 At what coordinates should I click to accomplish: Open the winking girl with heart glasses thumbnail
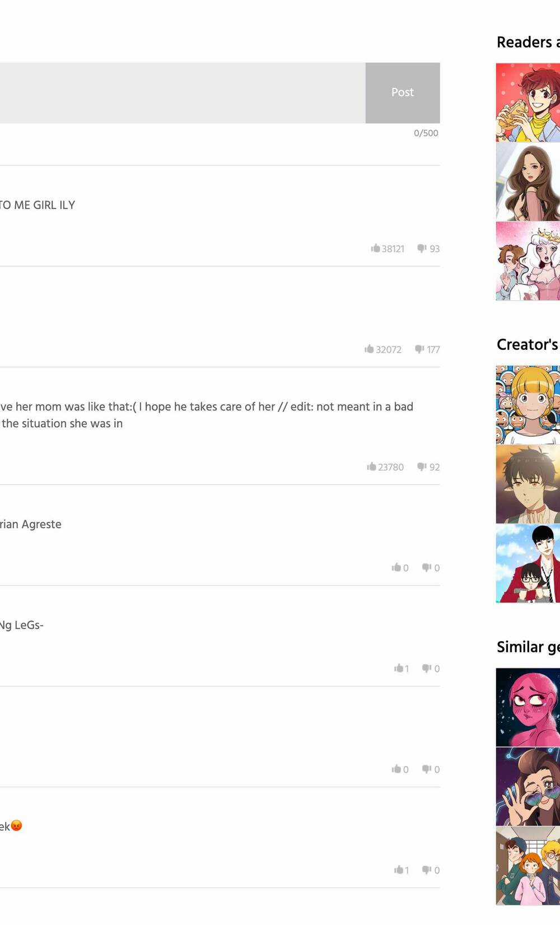528,787
